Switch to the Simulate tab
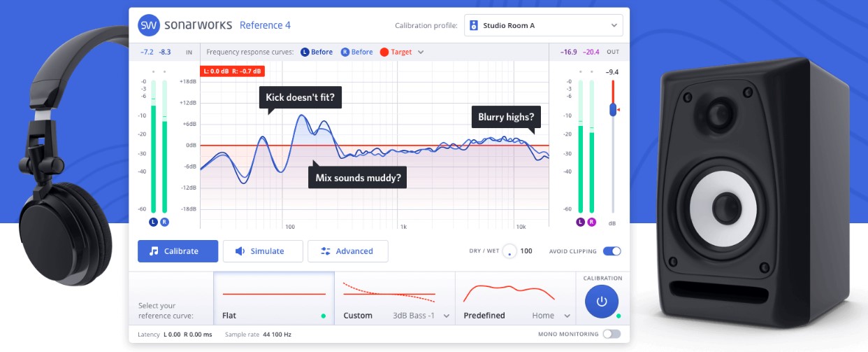Screen dimensions: 868x352 (x=263, y=251)
